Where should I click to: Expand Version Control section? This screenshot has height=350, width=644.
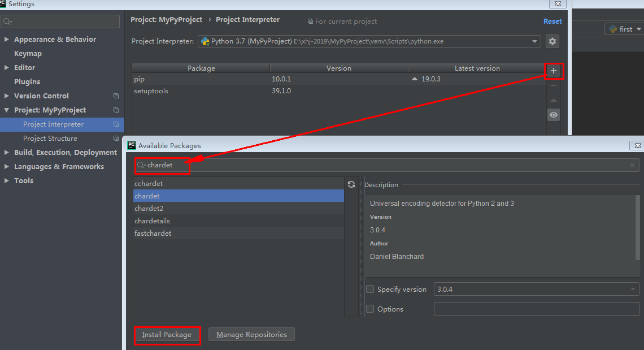(7, 96)
